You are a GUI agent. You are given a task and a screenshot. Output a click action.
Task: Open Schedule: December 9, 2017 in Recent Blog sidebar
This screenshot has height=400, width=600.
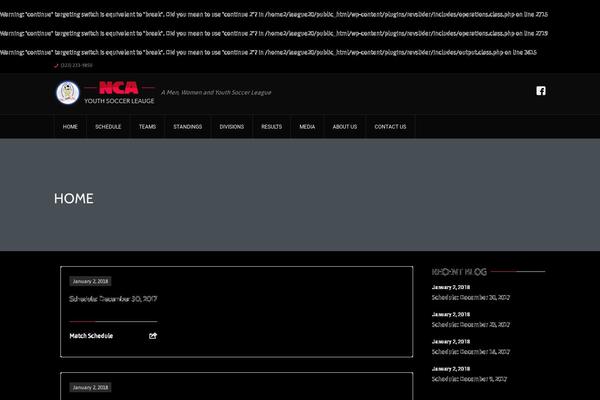[x=469, y=379]
